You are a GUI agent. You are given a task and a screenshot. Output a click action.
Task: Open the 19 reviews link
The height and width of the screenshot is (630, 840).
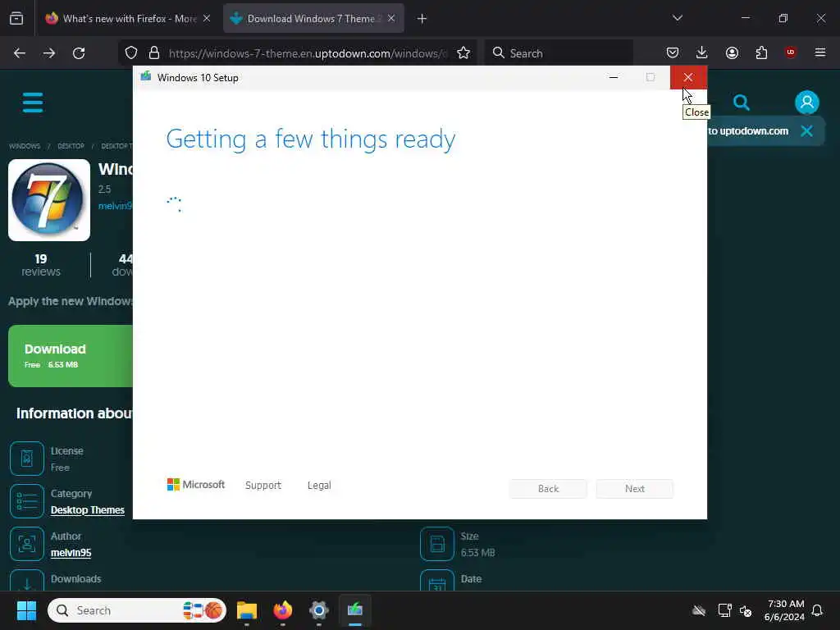click(x=41, y=265)
